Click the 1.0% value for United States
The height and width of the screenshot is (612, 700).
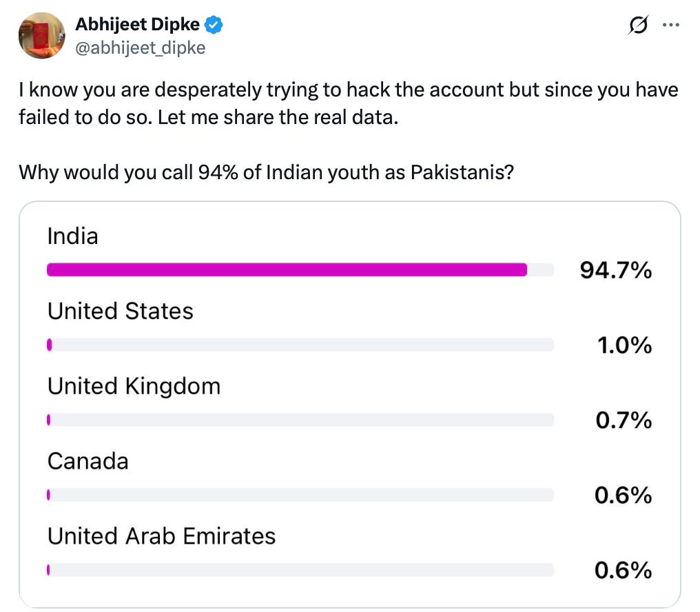624,345
